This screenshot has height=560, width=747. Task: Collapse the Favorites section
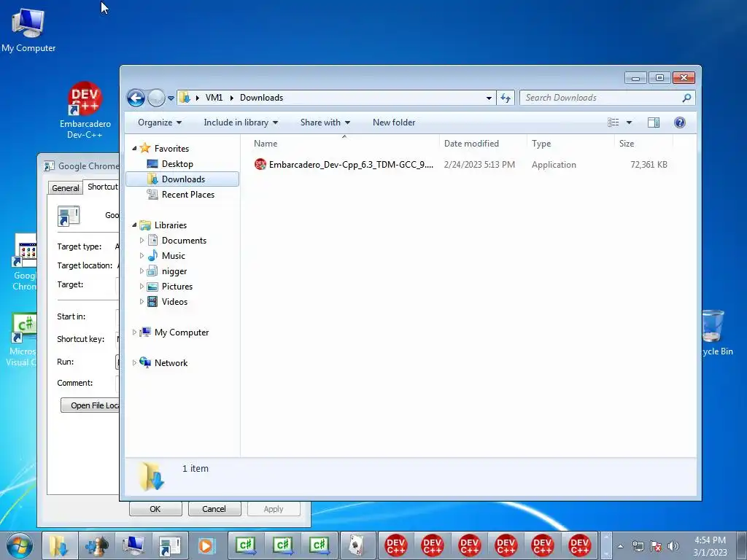(x=134, y=149)
